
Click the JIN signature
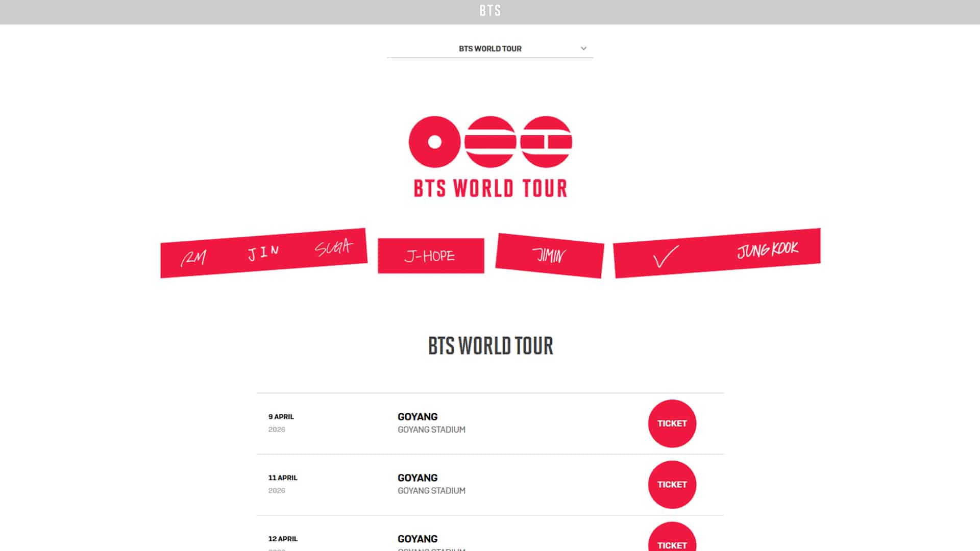click(263, 252)
